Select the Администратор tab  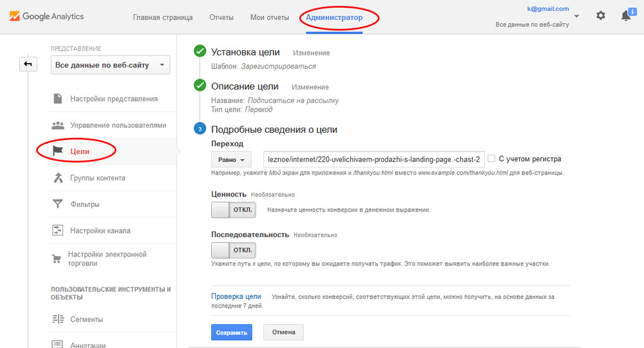click(x=334, y=17)
